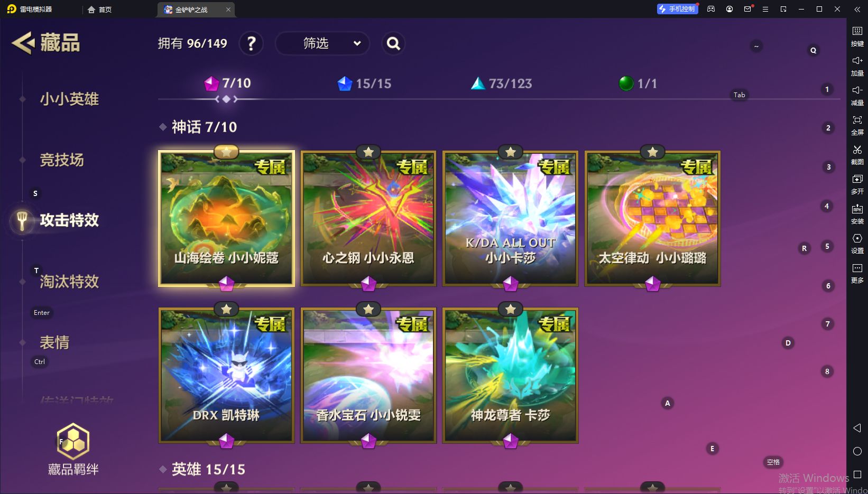Open emulator 设置 settings icon
The width and height of the screenshot is (868, 494).
pos(857,238)
